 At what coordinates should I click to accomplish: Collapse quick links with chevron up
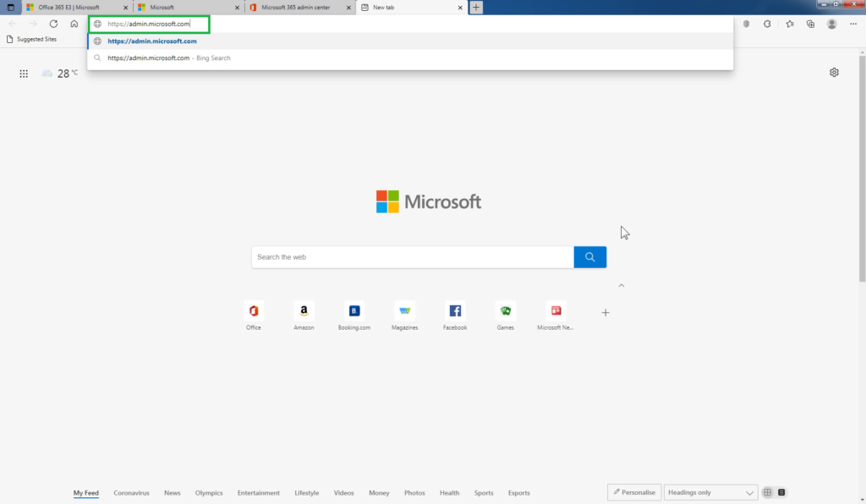click(x=622, y=285)
